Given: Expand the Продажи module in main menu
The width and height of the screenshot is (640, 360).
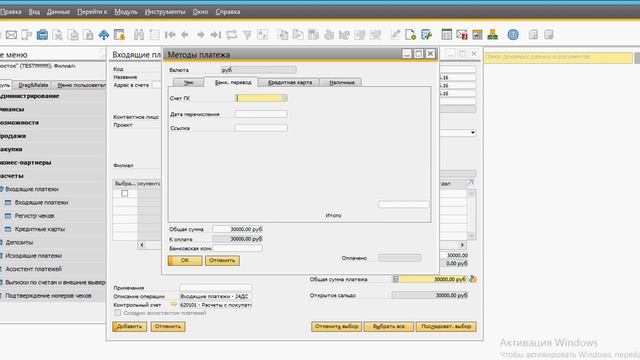Looking at the screenshot, I should coord(13,136).
